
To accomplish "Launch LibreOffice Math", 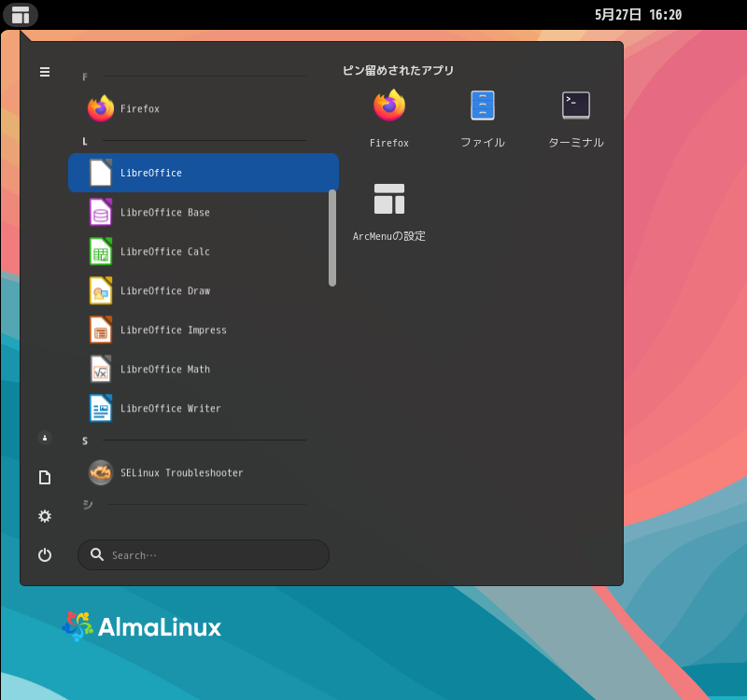I will click(204, 369).
